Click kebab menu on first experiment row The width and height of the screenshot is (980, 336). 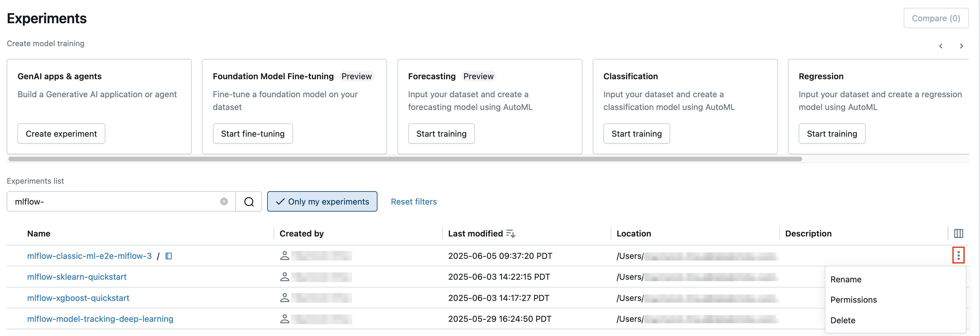tap(958, 255)
